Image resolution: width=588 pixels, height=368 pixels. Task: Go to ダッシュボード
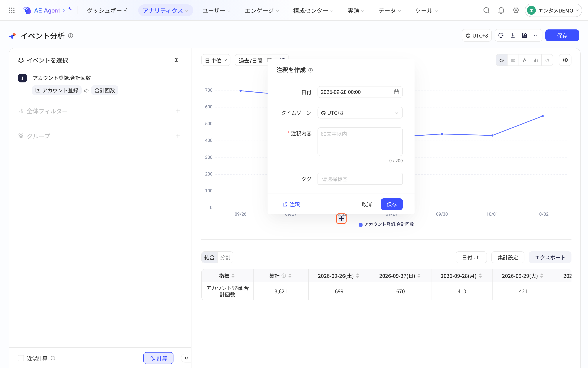107,10
